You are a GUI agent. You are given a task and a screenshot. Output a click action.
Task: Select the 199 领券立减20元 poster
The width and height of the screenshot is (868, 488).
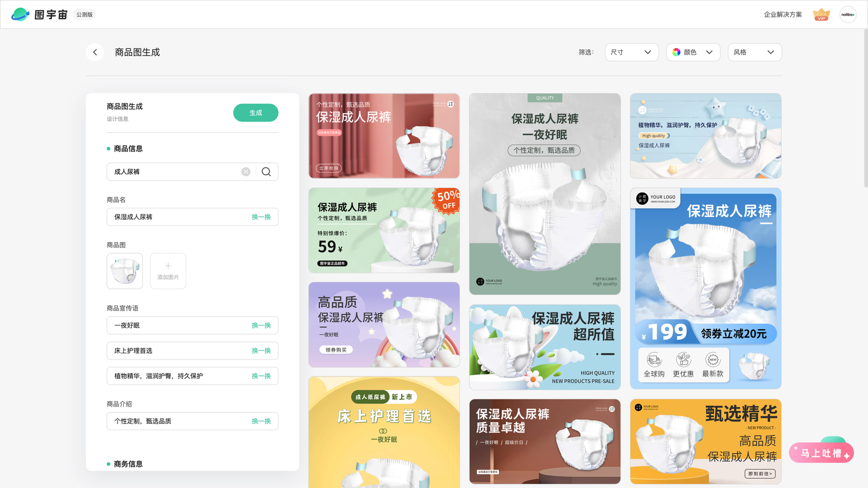pos(705,288)
